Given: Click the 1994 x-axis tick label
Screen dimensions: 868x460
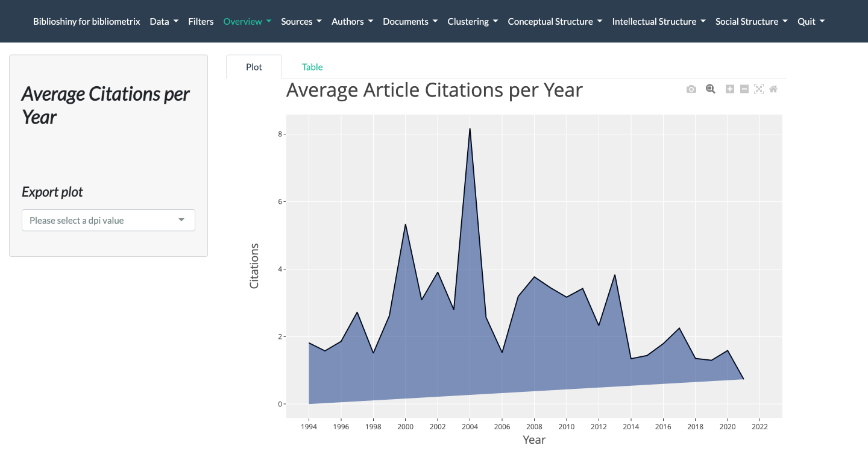Looking at the screenshot, I should (x=309, y=427).
